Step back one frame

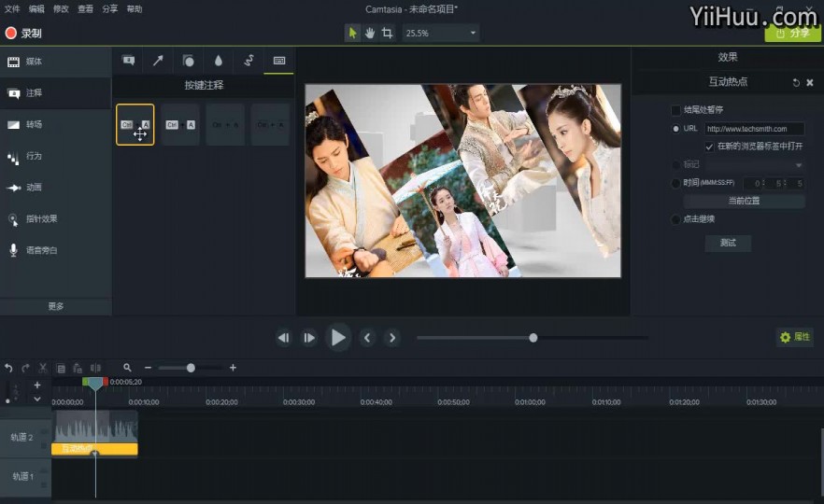click(x=283, y=338)
